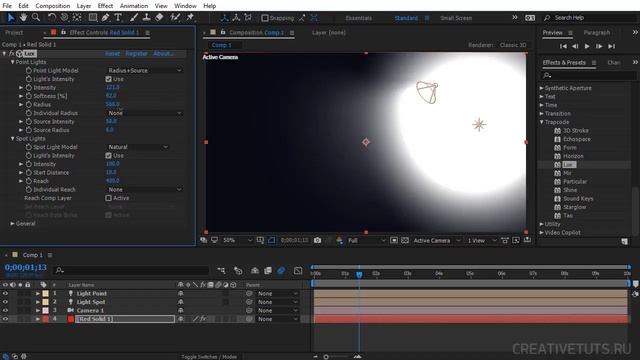Open the Point Light Model dropdown
The height and width of the screenshot is (360, 640).
(x=144, y=71)
